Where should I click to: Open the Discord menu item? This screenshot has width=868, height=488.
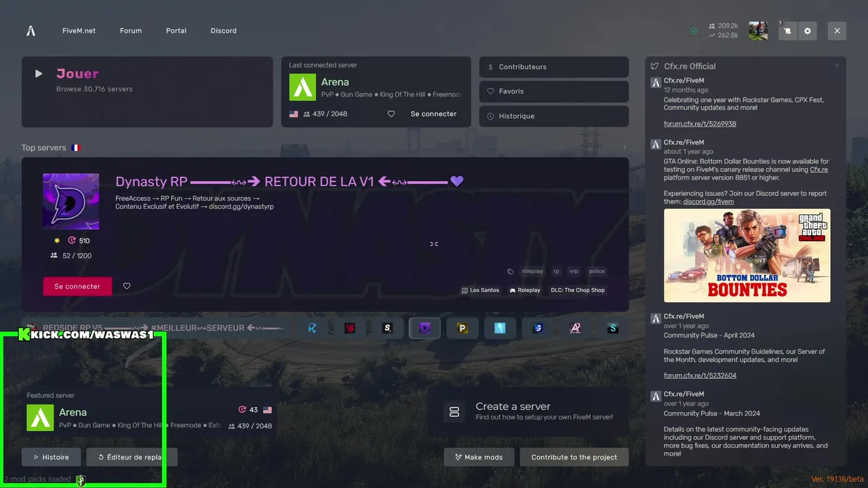[x=224, y=30]
